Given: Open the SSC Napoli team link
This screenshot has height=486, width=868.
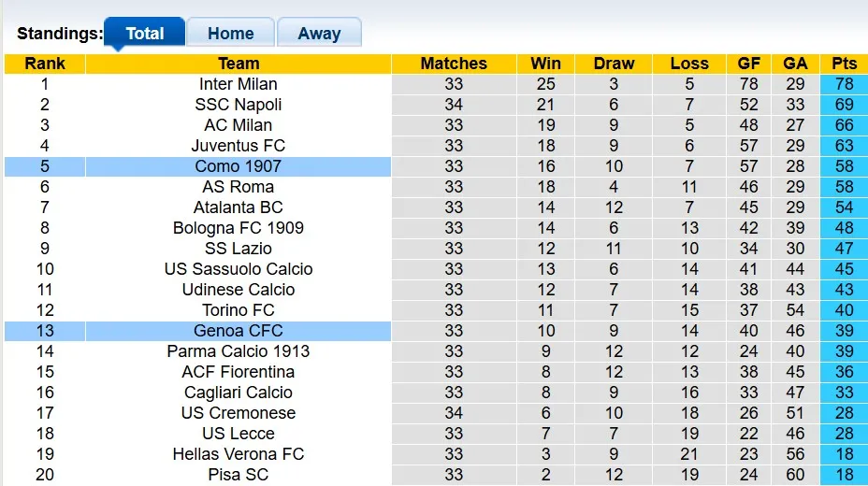Looking at the screenshot, I should (239, 105).
